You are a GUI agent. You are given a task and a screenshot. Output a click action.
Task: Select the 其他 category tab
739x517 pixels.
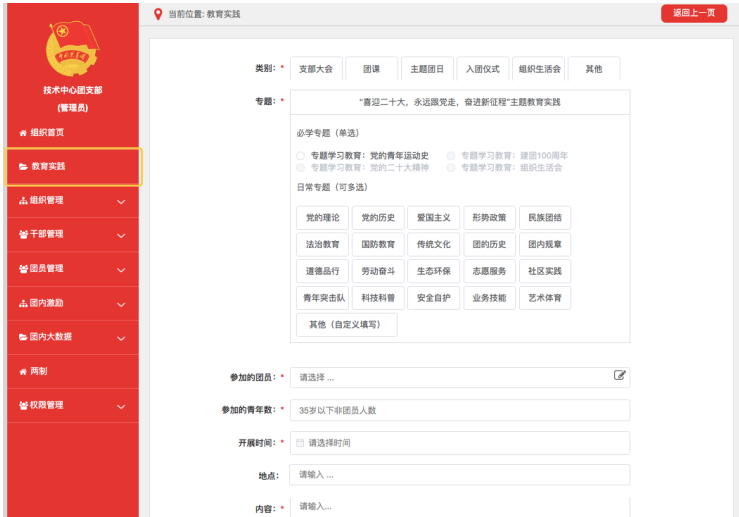[594, 69]
